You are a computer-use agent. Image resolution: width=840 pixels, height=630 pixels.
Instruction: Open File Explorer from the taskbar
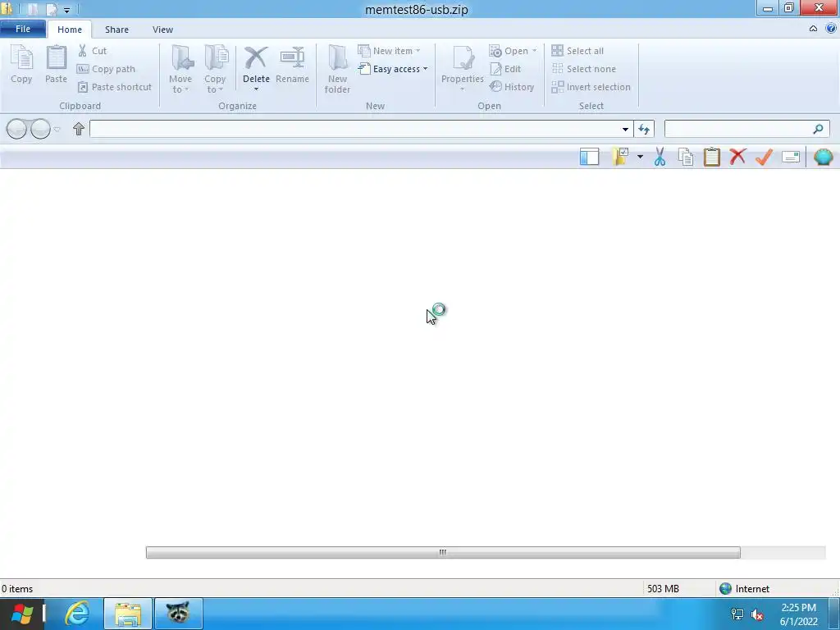click(x=128, y=614)
